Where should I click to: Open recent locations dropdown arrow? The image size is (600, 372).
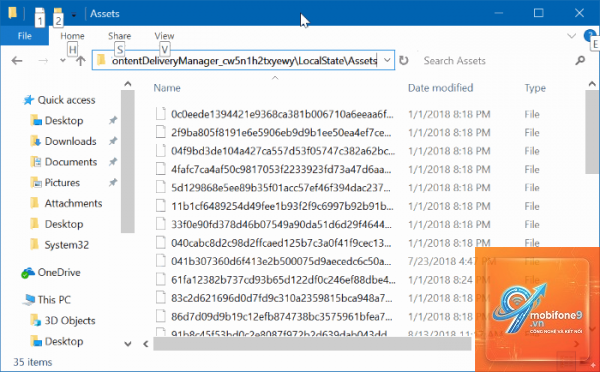pos(63,60)
